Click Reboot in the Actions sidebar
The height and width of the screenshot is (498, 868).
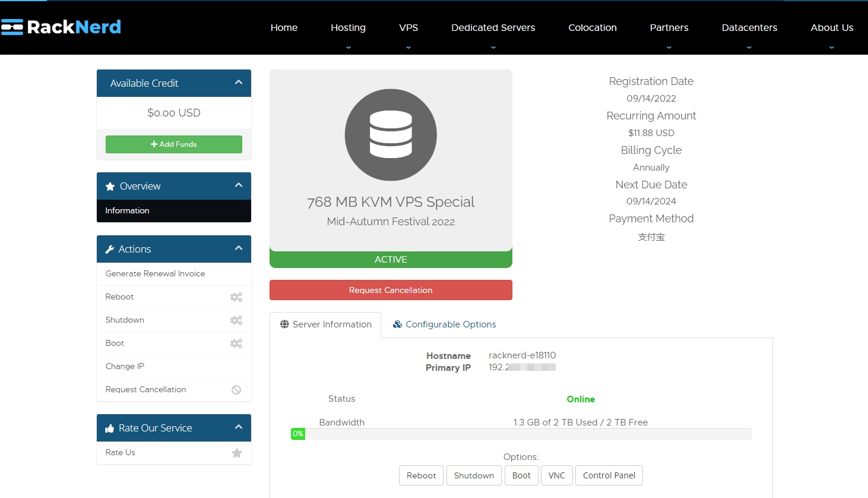point(174,297)
